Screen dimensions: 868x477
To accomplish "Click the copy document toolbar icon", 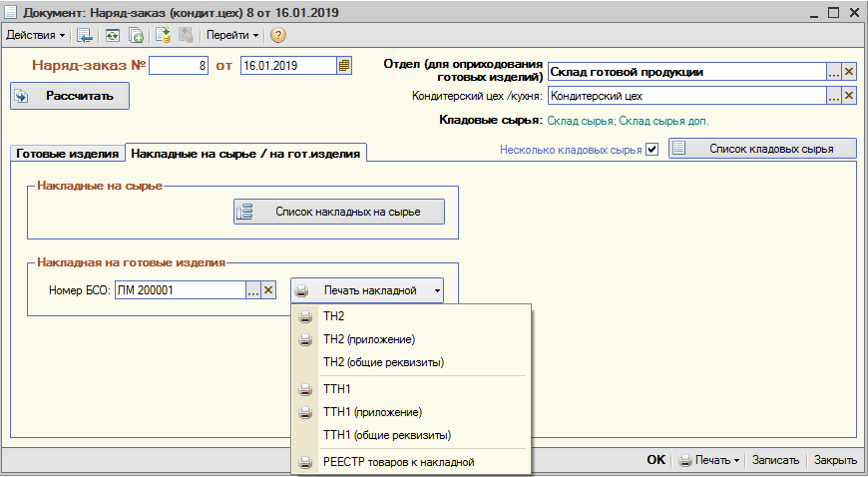I will [136, 36].
